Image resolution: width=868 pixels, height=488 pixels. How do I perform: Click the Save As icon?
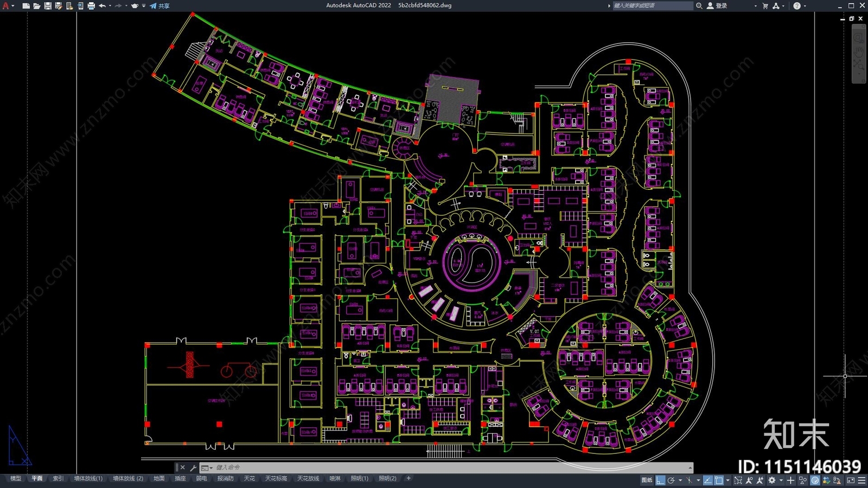[x=58, y=5]
